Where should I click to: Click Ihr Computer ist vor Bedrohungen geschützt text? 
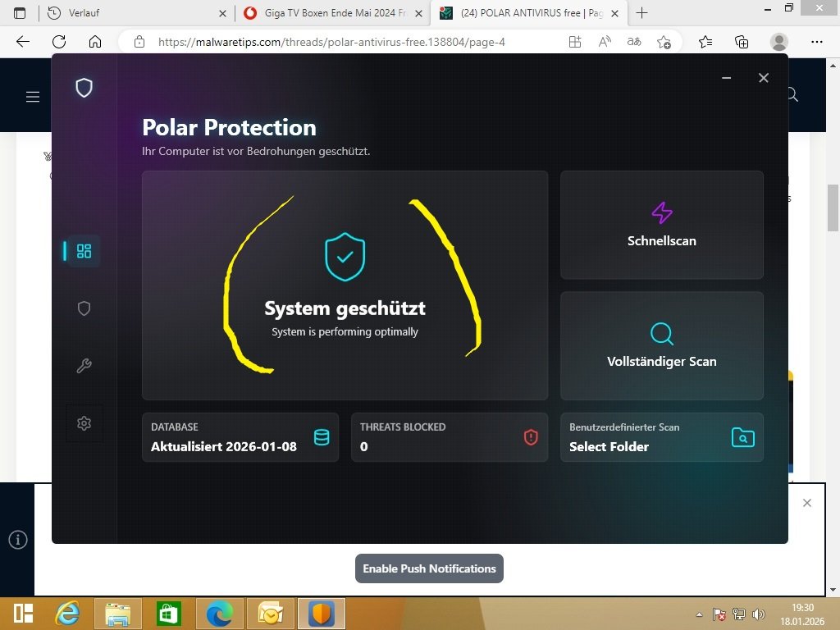point(256,151)
